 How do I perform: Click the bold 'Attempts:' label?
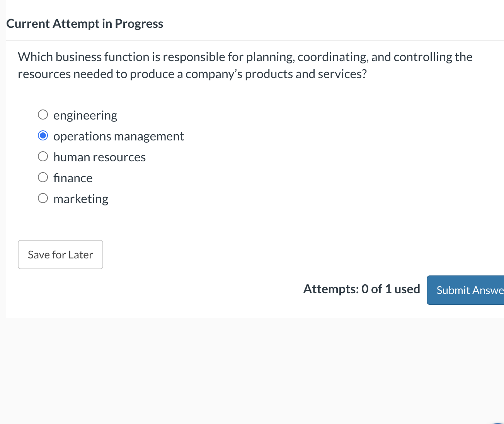pyautogui.click(x=331, y=289)
